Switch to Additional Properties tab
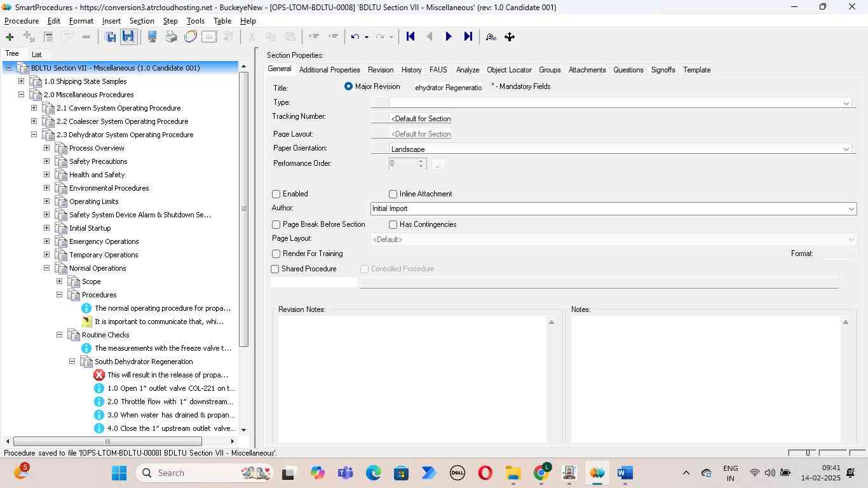The image size is (868, 488). 329,70
